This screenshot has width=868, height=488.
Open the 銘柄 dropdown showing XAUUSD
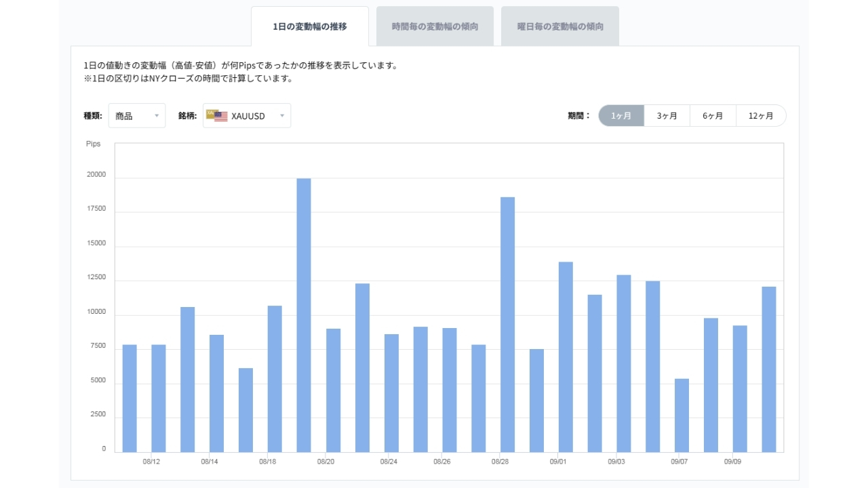[x=247, y=116]
